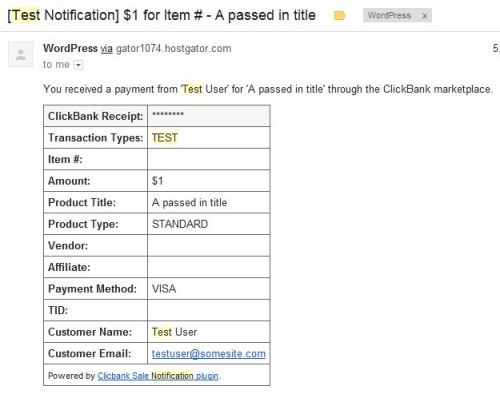Open the testuser@somesite.com email link
Screen dimensions: 500x394
tap(209, 354)
